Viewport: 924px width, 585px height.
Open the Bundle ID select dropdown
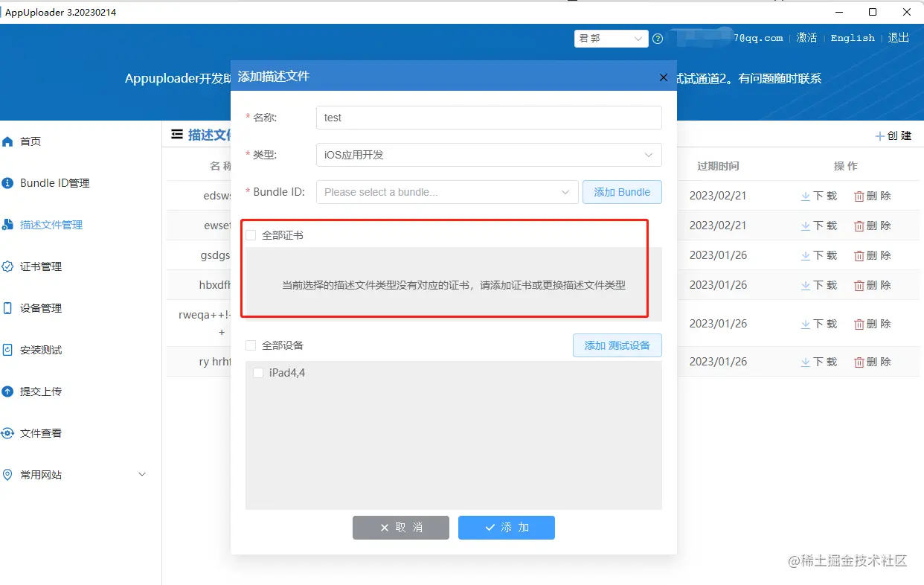[447, 192]
